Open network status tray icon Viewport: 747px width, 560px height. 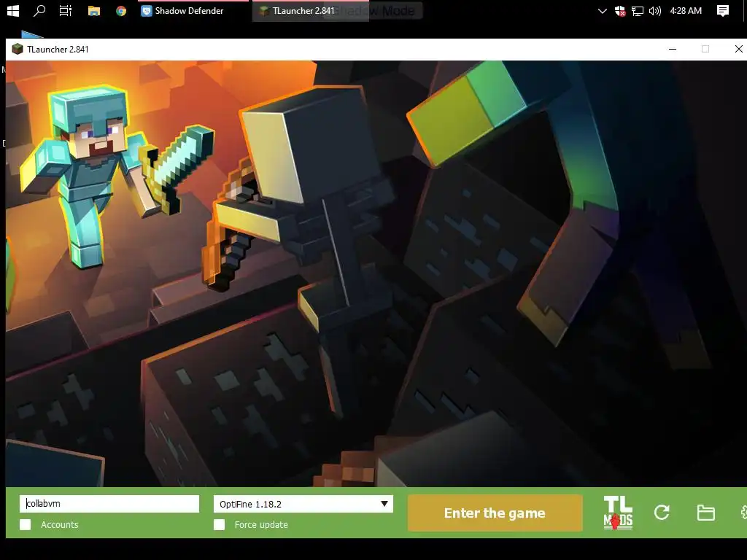pyautogui.click(x=638, y=10)
